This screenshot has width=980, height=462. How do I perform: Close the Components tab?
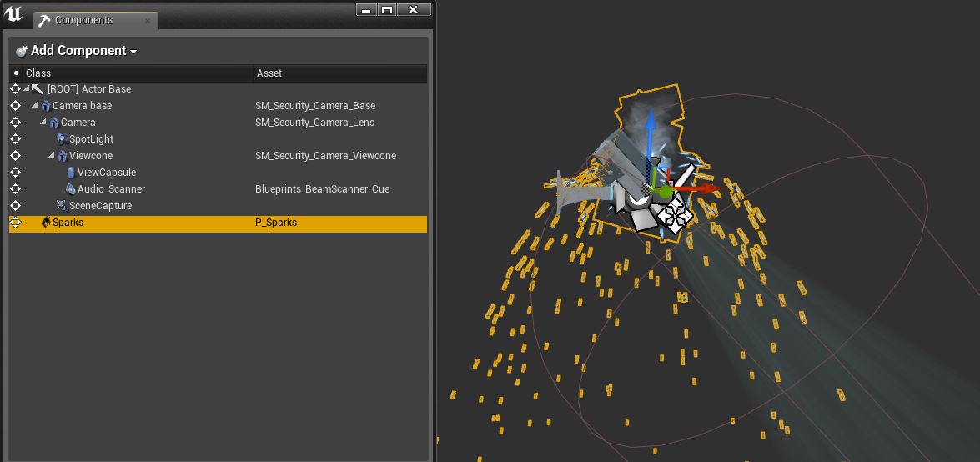point(148,21)
